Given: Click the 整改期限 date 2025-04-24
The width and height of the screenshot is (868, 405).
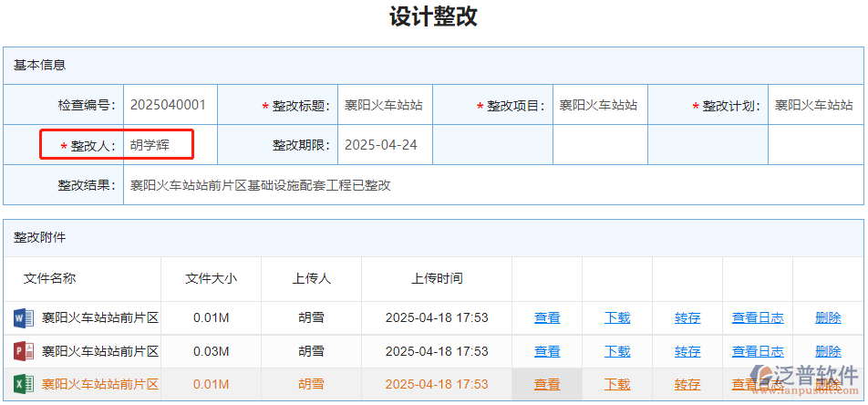Looking at the screenshot, I should [381, 145].
